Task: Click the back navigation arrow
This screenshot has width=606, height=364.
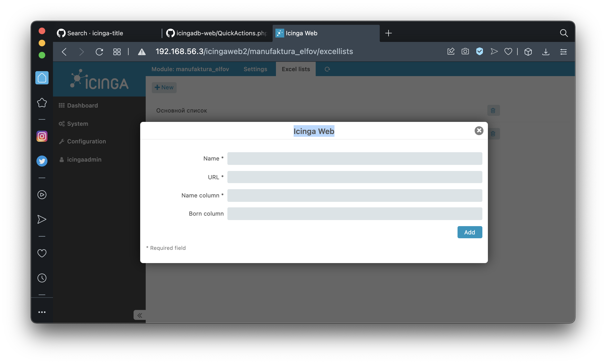Action: pos(64,52)
